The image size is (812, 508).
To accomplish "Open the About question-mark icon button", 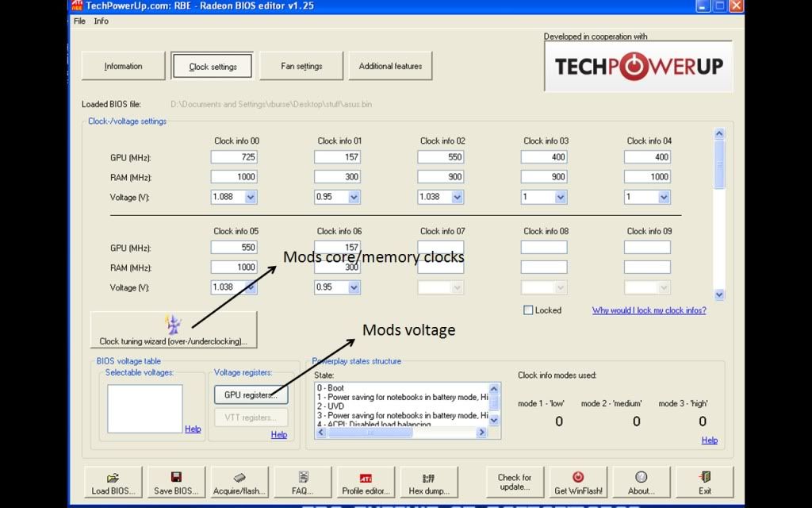I will [641, 483].
